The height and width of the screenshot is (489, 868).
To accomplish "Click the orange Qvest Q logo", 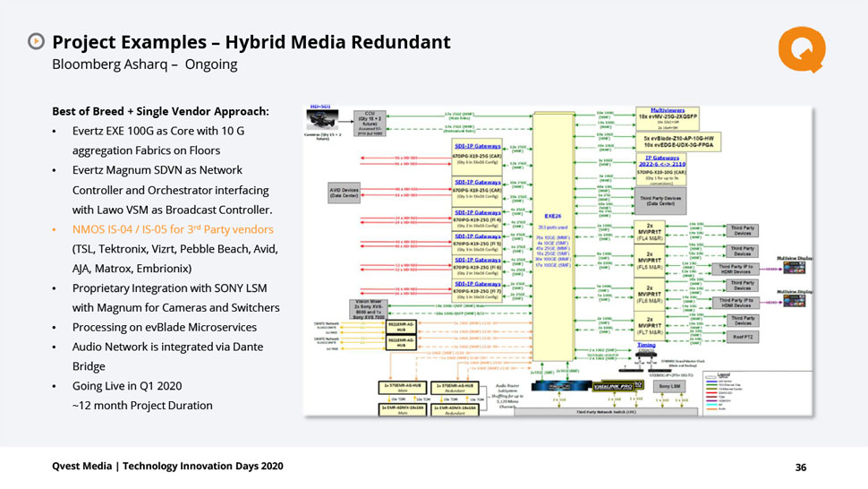I will (x=802, y=50).
